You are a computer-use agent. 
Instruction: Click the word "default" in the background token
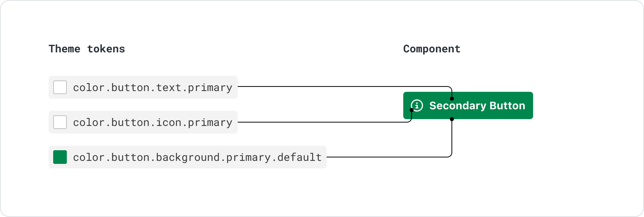point(299,157)
